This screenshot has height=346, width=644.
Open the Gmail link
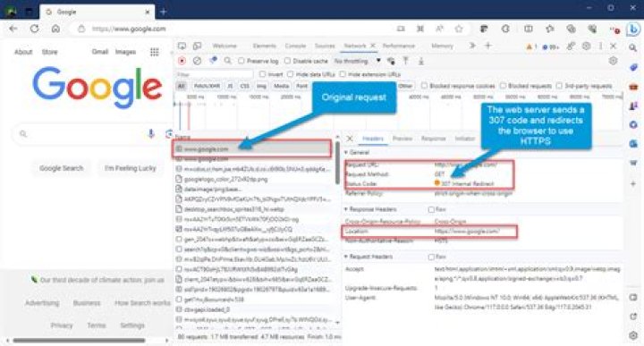click(x=100, y=52)
